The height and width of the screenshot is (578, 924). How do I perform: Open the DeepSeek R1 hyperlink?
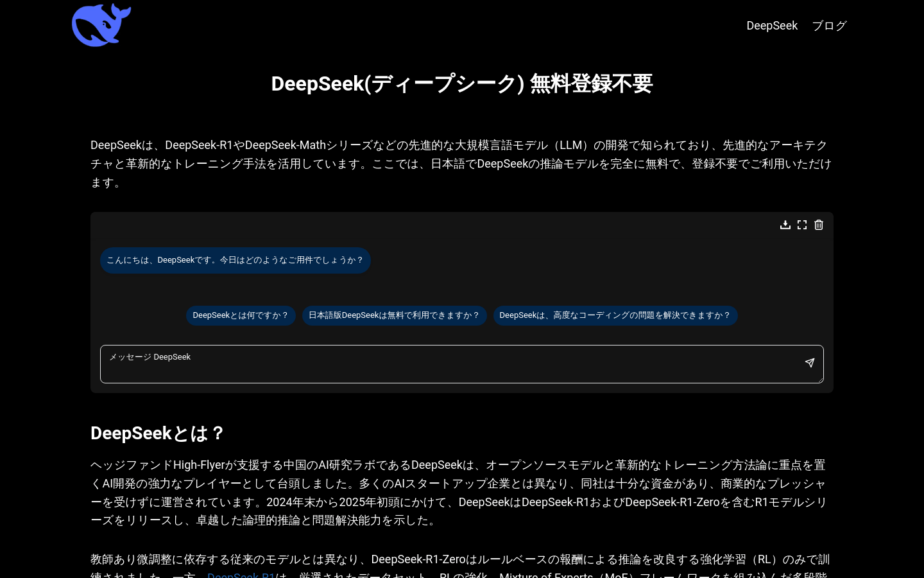pyautogui.click(x=241, y=575)
